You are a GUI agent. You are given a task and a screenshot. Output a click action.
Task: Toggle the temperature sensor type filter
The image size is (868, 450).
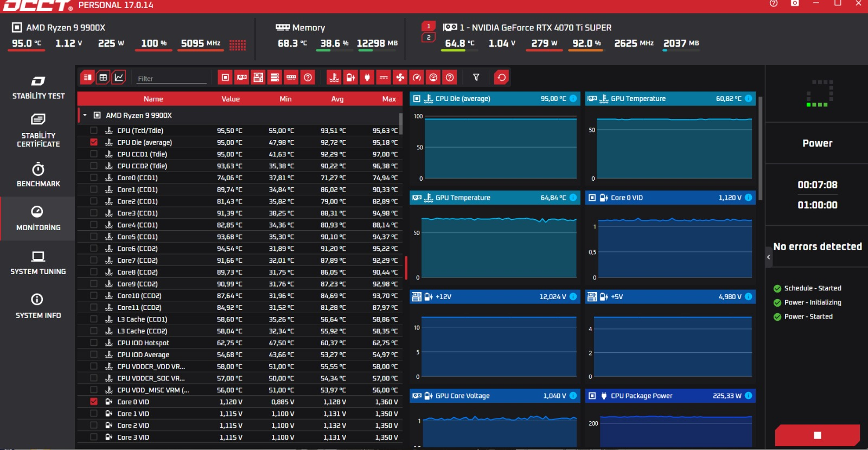pyautogui.click(x=334, y=78)
